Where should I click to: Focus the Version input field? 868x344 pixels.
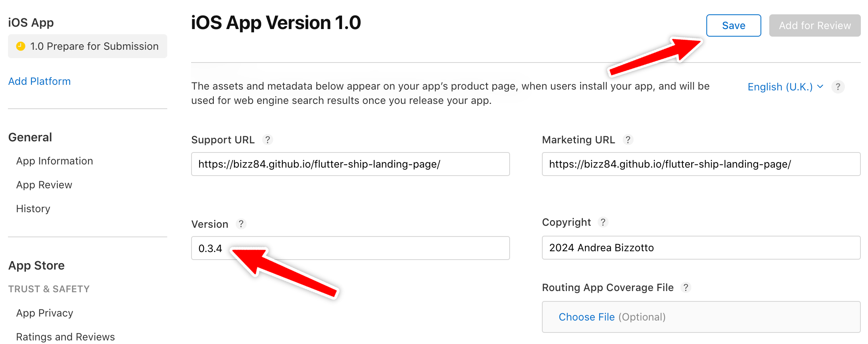click(350, 248)
